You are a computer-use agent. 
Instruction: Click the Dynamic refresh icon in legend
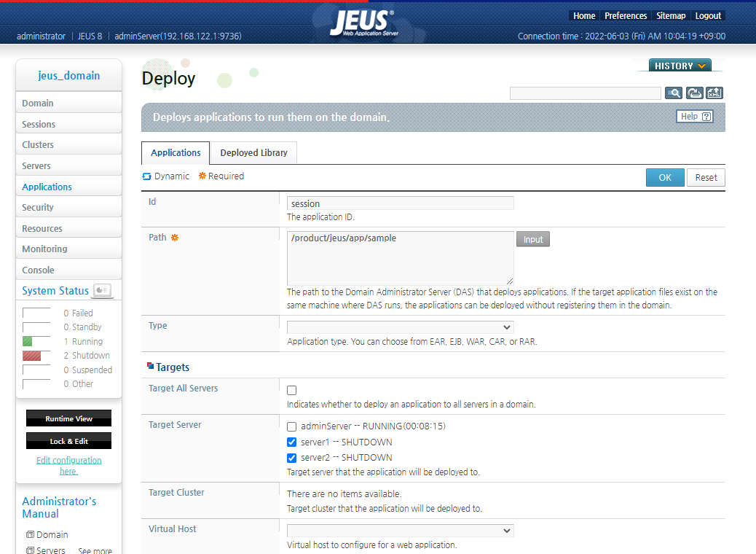click(146, 176)
